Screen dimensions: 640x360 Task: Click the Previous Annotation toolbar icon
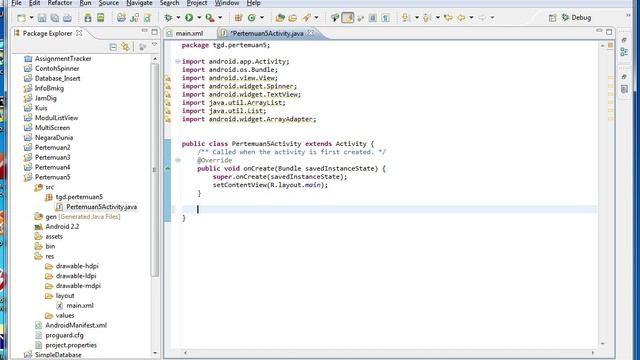point(427,18)
